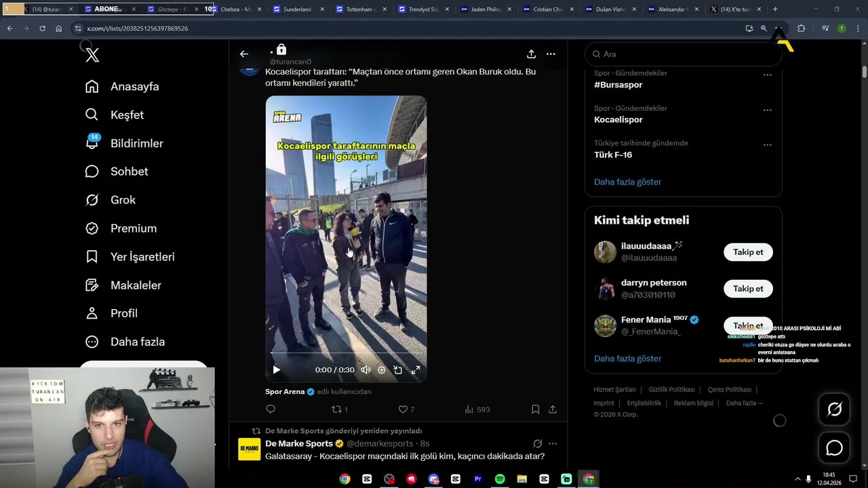Reload the page in Chrome
The width and height of the screenshot is (868, 488).
[42, 28]
